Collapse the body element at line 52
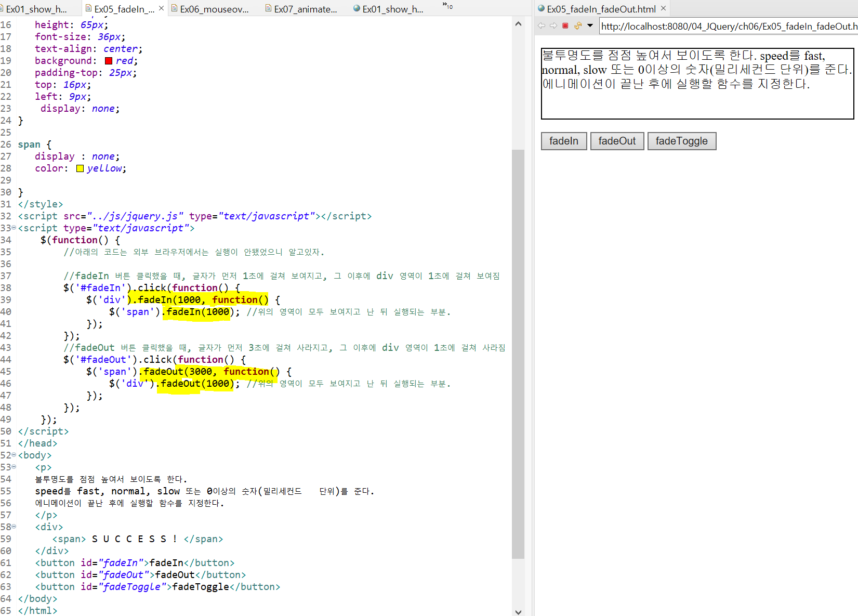Viewport: 858px width, 616px height. coord(14,455)
